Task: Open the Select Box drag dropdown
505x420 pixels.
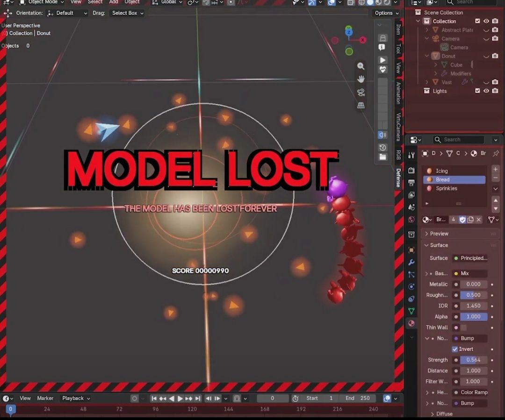Action: 128,13
